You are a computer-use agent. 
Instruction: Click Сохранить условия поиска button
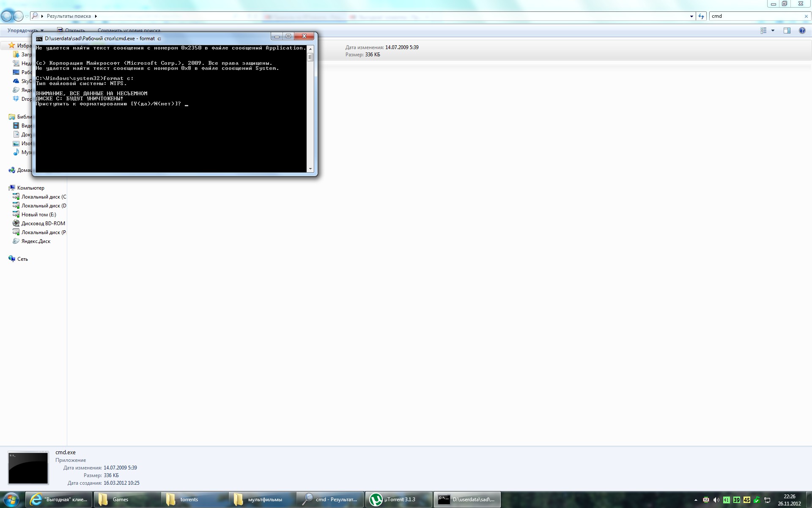coord(129,30)
